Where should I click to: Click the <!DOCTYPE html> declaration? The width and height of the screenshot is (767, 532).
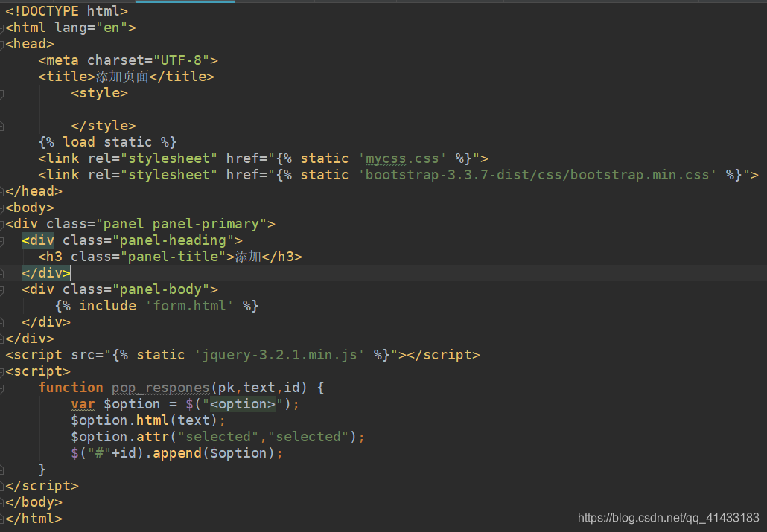coord(66,10)
